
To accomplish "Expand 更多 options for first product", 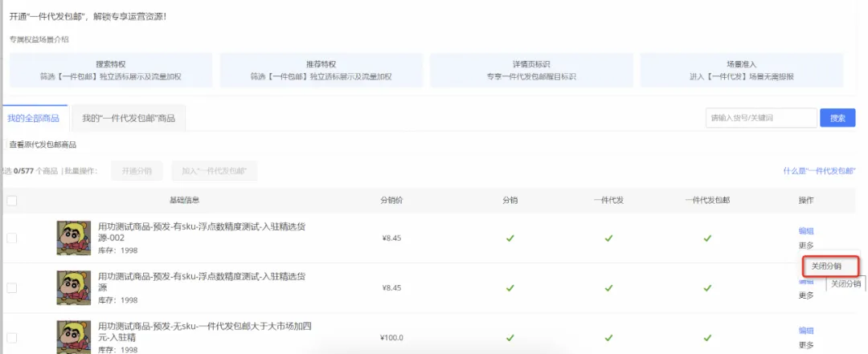I will tap(806, 245).
